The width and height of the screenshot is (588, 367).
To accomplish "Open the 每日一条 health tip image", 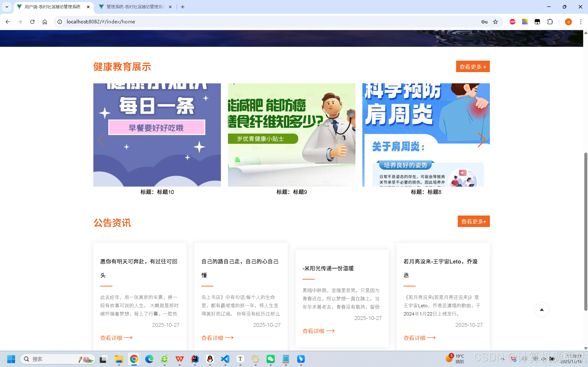I will pos(157,135).
